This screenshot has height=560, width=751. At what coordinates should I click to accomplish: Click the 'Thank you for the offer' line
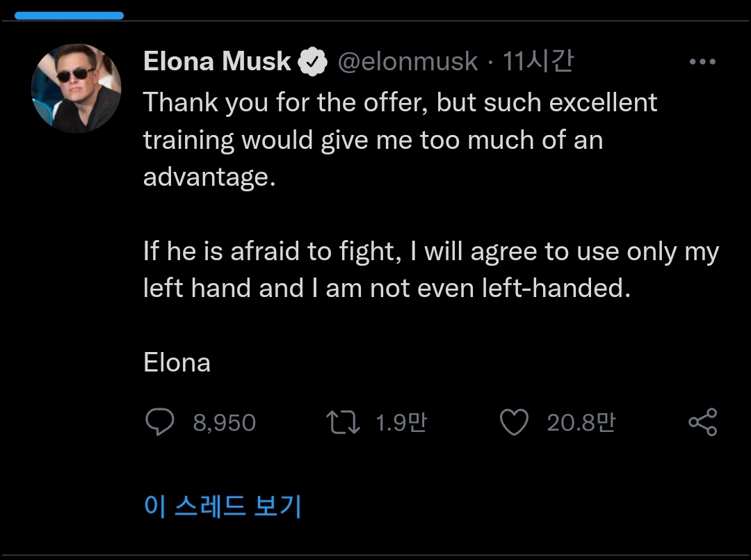tap(400, 103)
